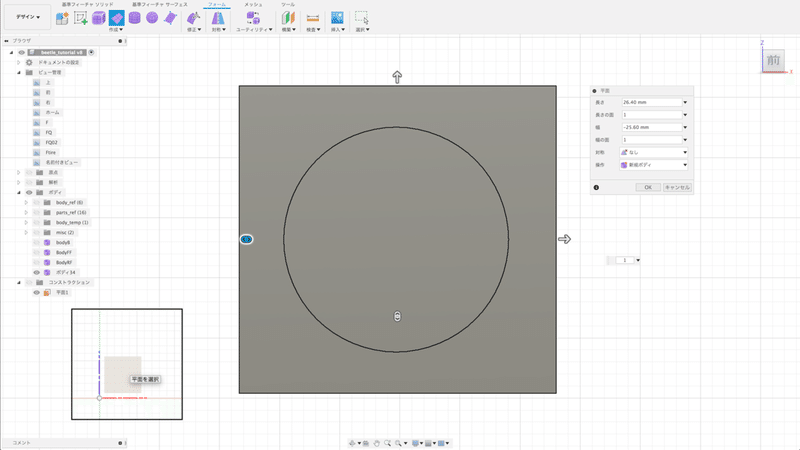Image resolution: width=800 pixels, height=450 pixels.
Task: Switch to the 基準フィーチャ ソリッド tab
Action: (x=88, y=5)
